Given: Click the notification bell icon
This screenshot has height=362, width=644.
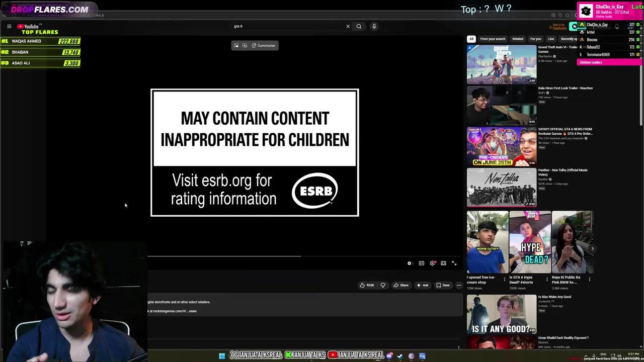Looking at the screenshot, I should point(617,26).
